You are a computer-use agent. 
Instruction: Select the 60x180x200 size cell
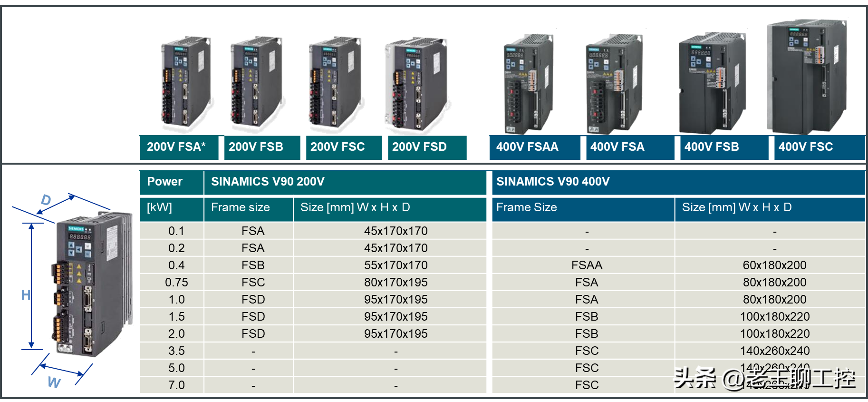(x=774, y=265)
